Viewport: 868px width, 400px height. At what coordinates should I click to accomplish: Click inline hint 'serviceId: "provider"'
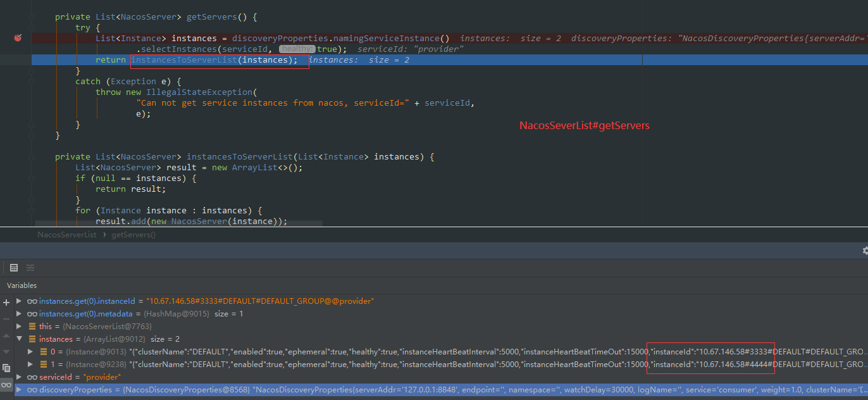411,49
